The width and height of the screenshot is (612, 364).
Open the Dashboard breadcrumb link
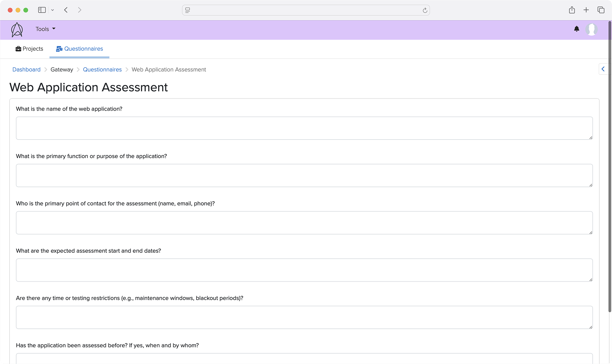pyautogui.click(x=27, y=70)
